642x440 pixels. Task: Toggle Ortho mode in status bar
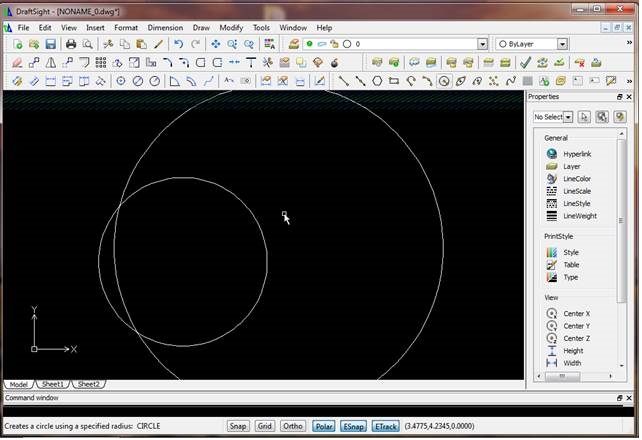[x=293, y=426]
